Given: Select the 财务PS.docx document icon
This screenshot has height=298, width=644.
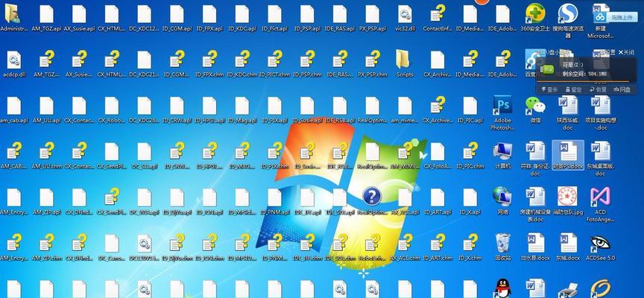Looking at the screenshot, I should click(568, 155).
